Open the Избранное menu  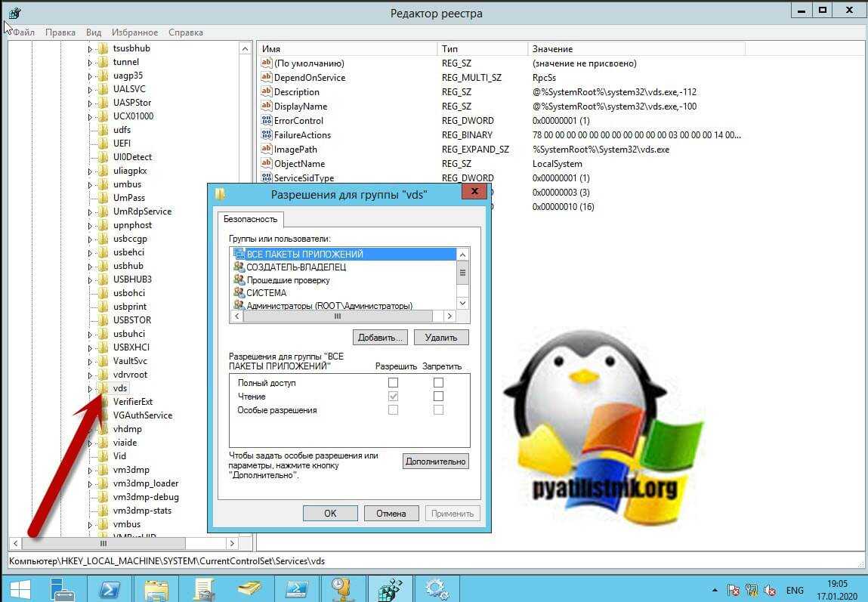134,32
